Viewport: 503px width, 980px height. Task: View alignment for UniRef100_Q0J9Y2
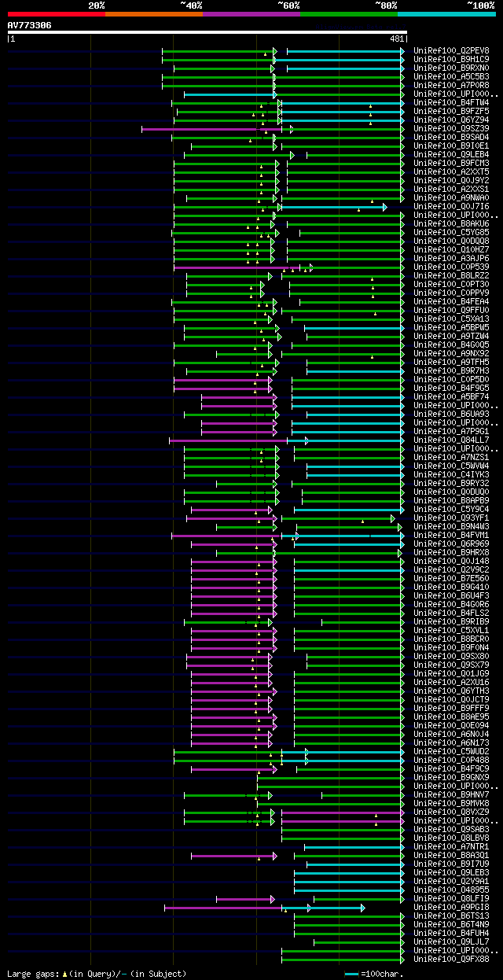(451, 180)
